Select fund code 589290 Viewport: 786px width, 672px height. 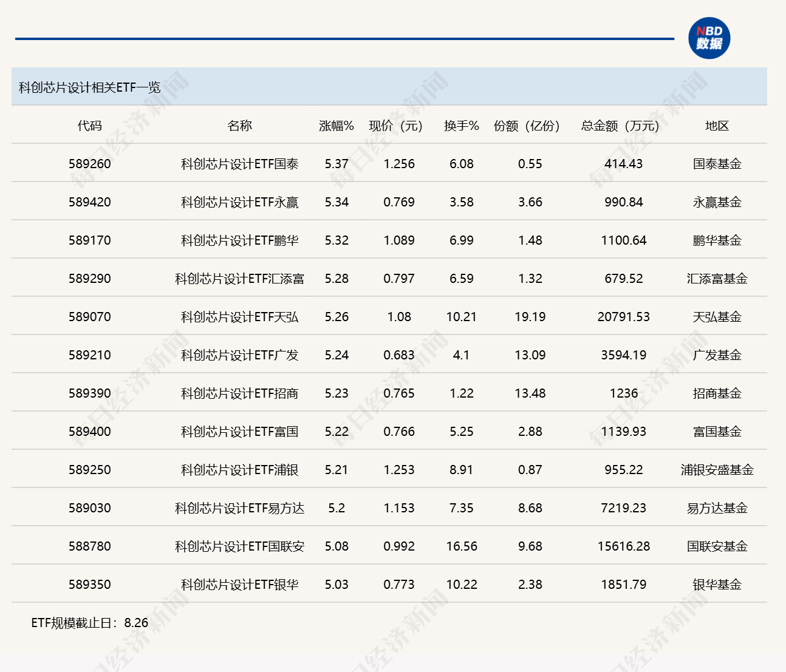point(90,279)
